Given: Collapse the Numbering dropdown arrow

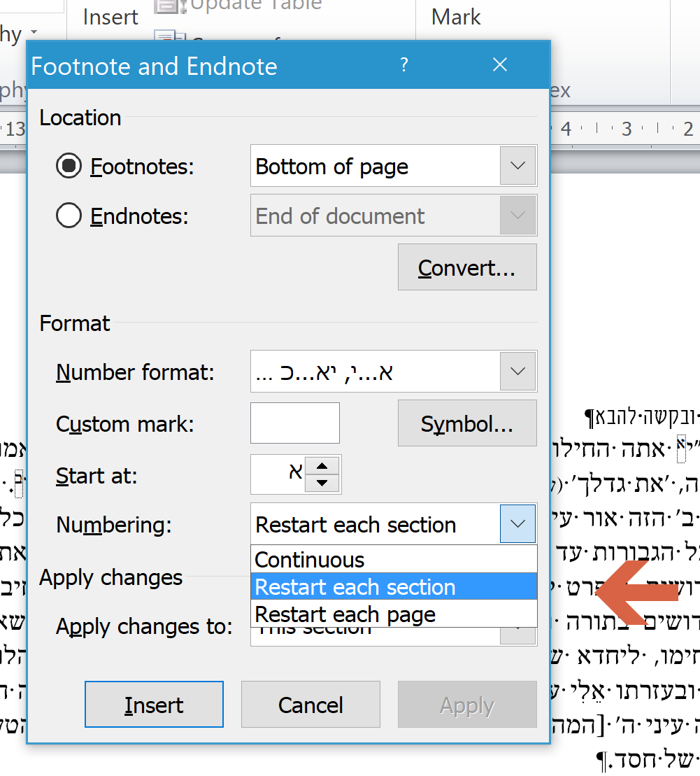Looking at the screenshot, I should point(517,524).
